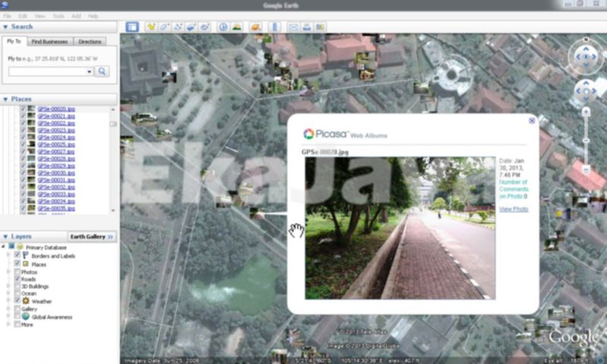This screenshot has width=607, height=364.
Task: Click the Add Polygon tool icon
Action: (x=165, y=27)
